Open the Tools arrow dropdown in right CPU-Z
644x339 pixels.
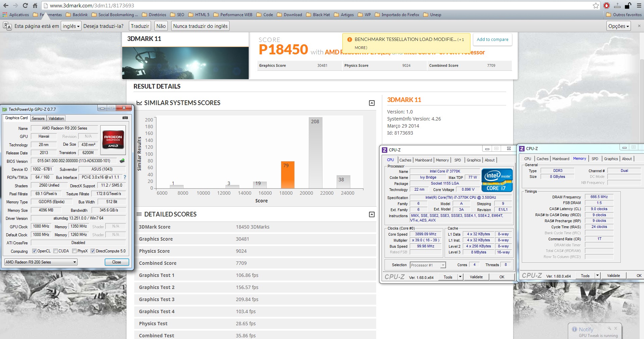click(x=597, y=276)
